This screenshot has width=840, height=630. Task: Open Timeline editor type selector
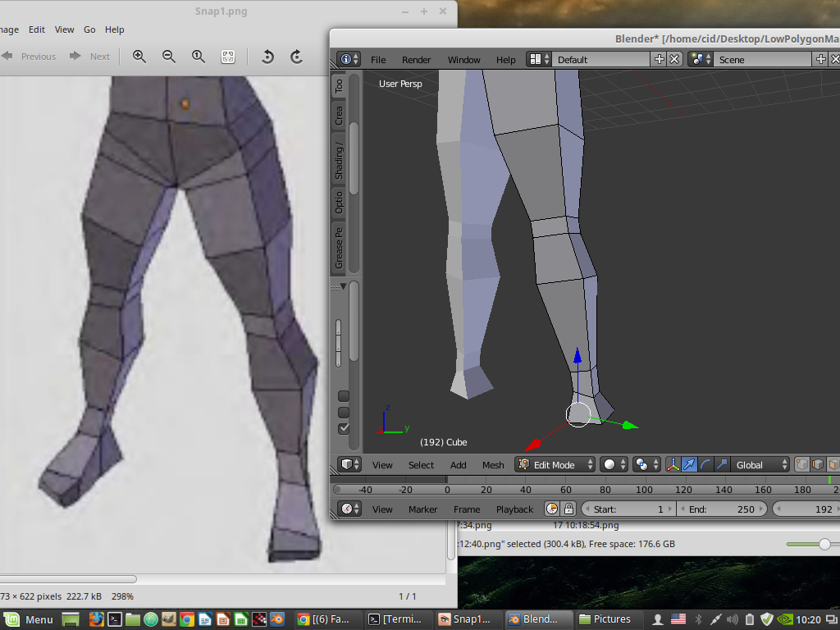(349, 509)
